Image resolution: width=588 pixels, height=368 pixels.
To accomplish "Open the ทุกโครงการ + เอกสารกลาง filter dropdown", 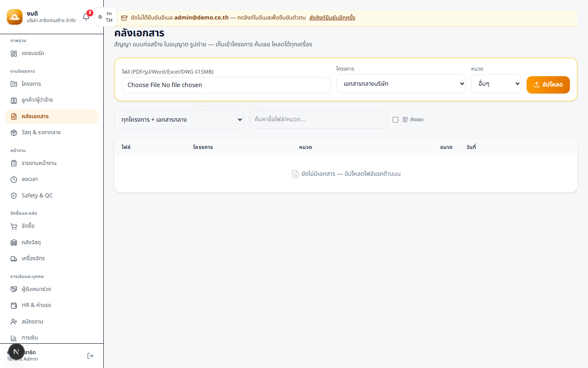I will click(179, 119).
